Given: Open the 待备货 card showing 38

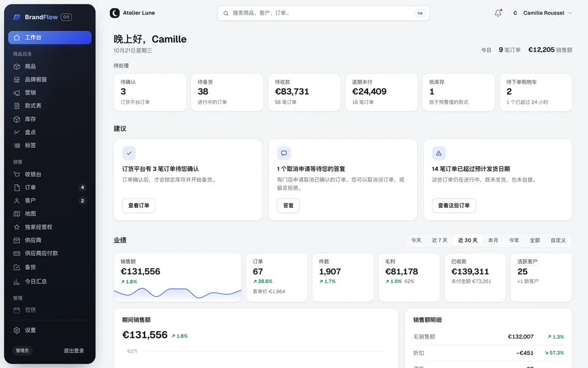Looking at the screenshot, I should pyautogui.click(x=227, y=93).
